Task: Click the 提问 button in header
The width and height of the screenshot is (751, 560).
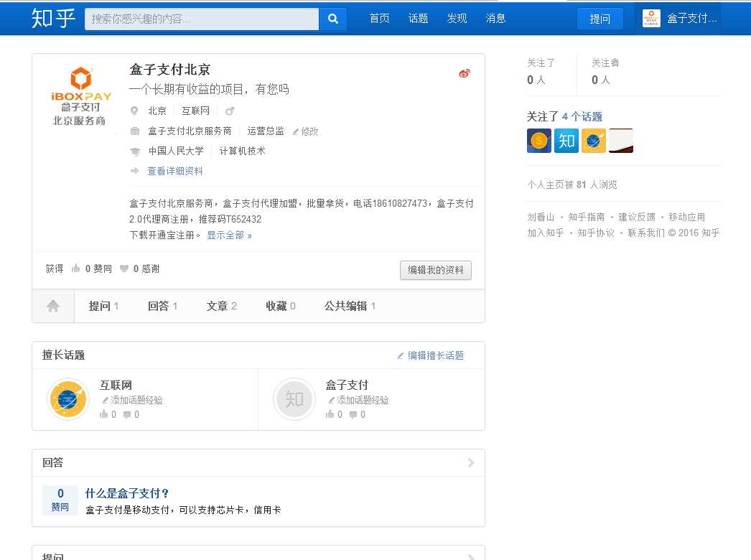Action: (x=600, y=19)
